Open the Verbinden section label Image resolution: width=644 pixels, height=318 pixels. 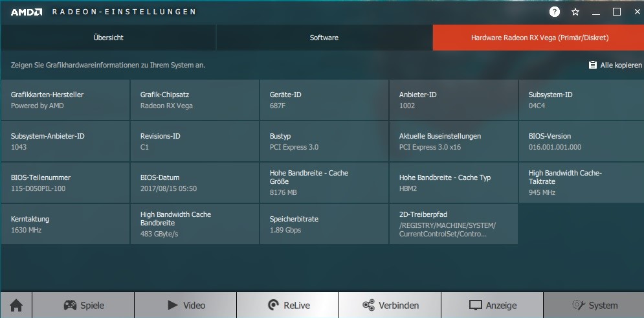coord(399,306)
